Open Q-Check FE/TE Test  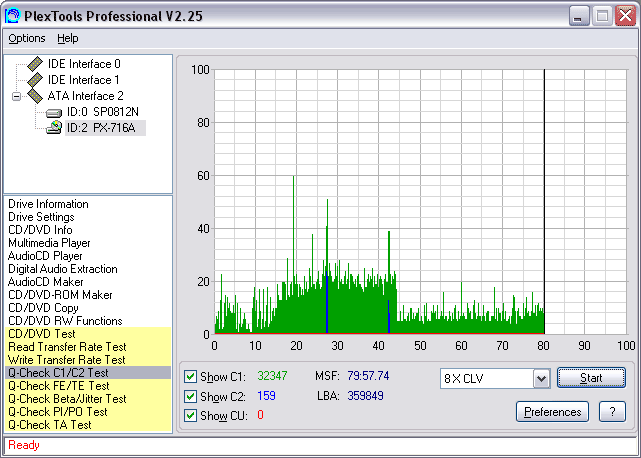(88, 386)
